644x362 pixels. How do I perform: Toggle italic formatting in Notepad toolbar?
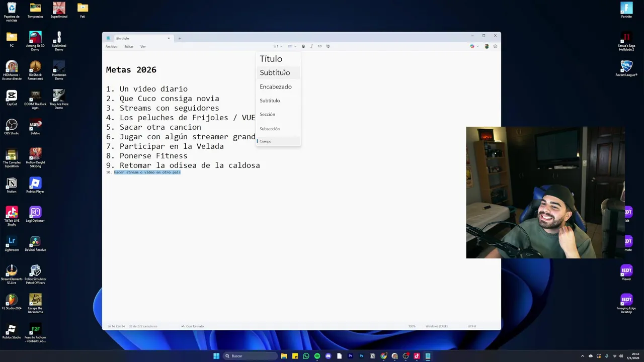pyautogui.click(x=311, y=46)
